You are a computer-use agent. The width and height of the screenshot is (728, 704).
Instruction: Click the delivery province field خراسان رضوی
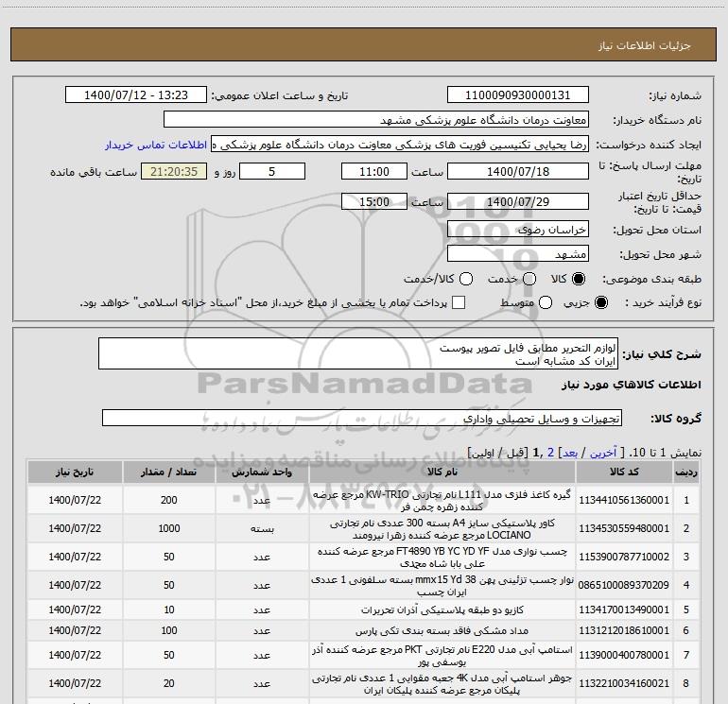pos(518,229)
